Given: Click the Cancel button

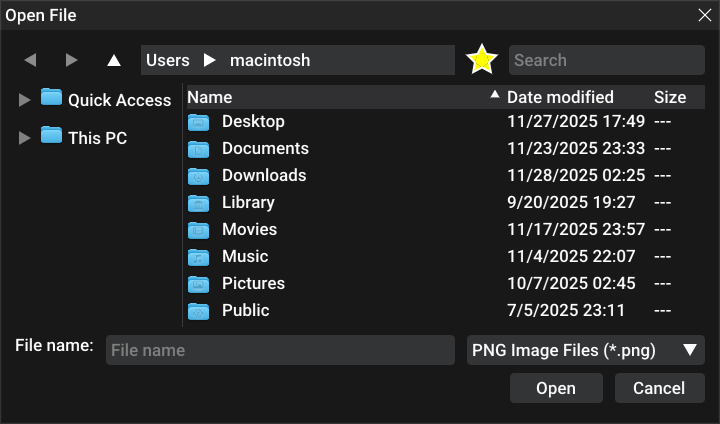Looking at the screenshot, I should click(659, 388).
